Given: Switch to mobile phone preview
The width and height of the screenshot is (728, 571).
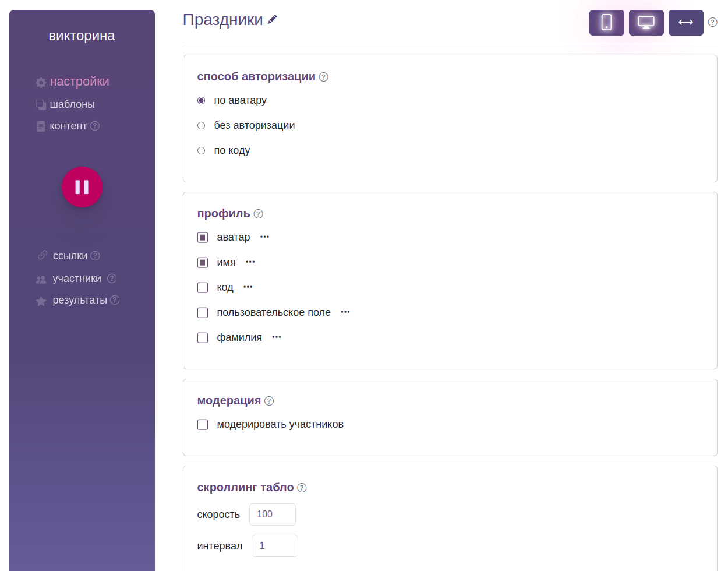Looking at the screenshot, I should pyautogui.click(x=607, y=23).
